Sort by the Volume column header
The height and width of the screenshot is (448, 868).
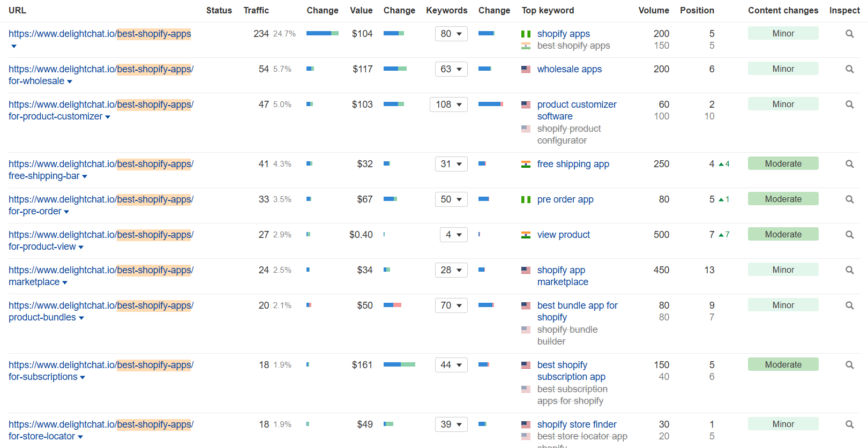654,10
